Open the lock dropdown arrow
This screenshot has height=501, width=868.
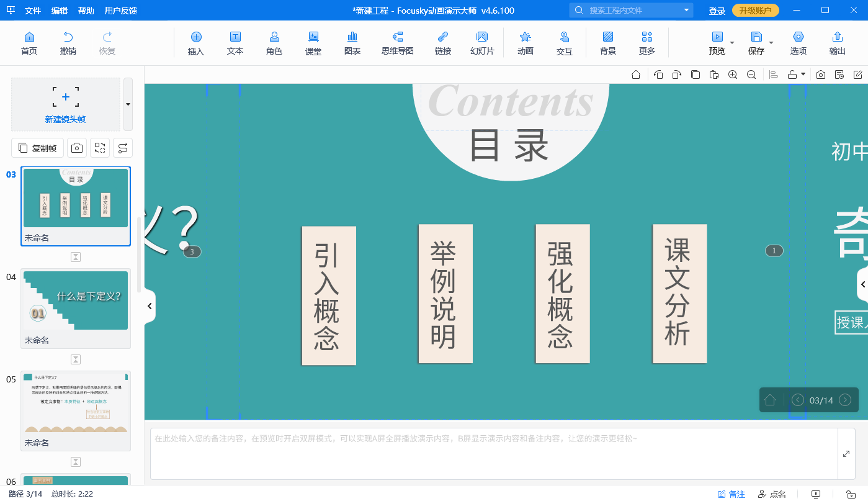click(803, 74)
